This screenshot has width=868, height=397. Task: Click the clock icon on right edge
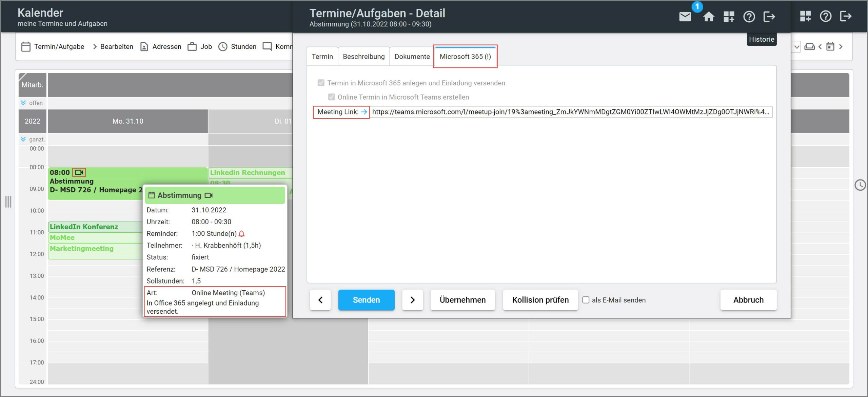[x=860, y=185]
